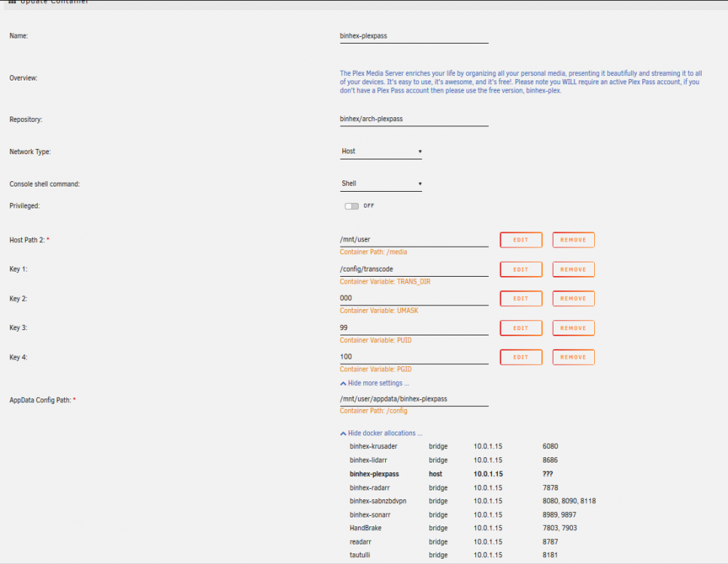Click port 8181 in allocations
728x564 pixels.
point(551,555)
